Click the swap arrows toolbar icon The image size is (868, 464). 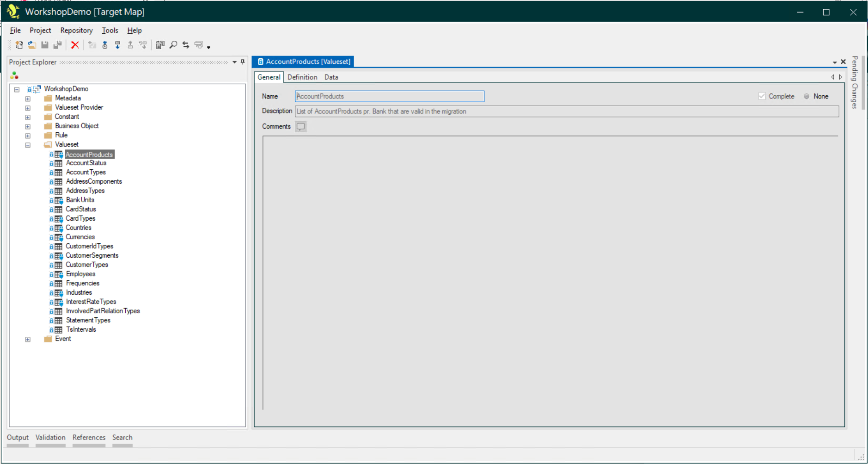186,45
